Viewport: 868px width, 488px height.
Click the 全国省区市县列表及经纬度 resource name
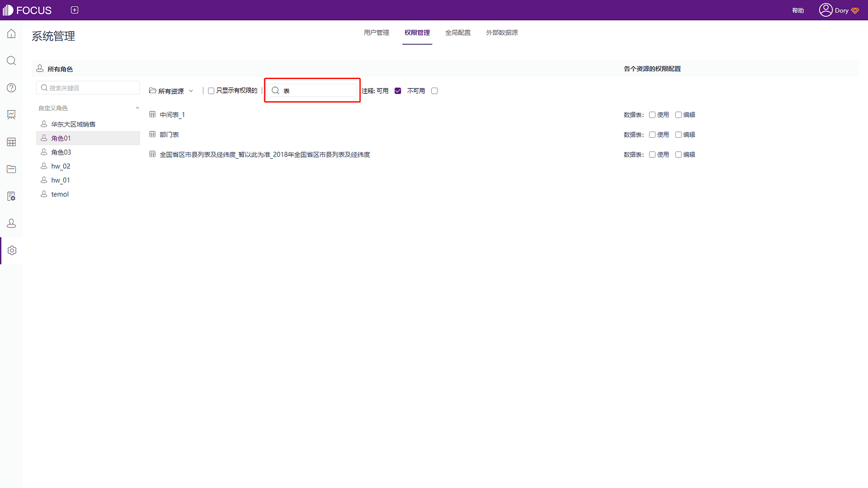click(x=264, y=154)
